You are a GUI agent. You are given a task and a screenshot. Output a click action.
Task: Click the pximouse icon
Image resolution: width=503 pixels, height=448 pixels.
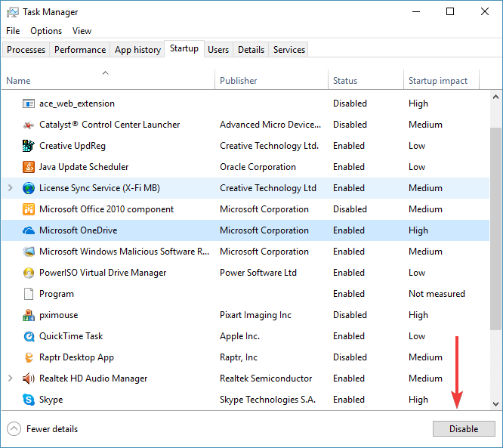click(x=29, y=315)
